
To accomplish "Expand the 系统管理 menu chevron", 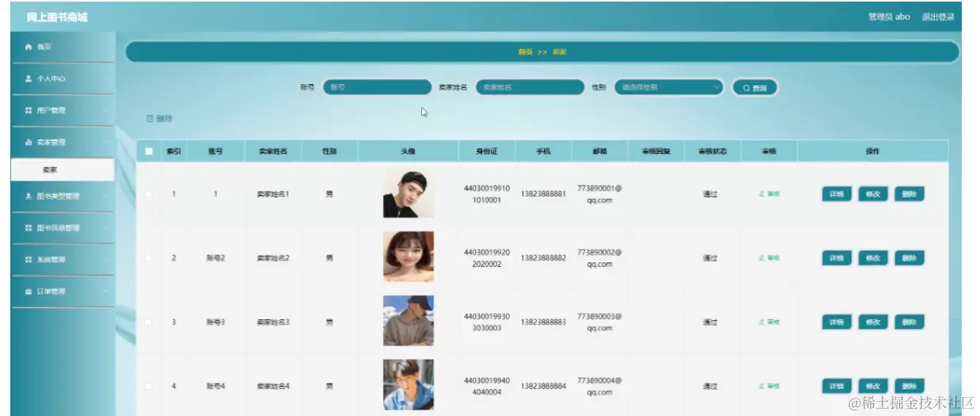I will pyautogui.click(x=105, y=260).
